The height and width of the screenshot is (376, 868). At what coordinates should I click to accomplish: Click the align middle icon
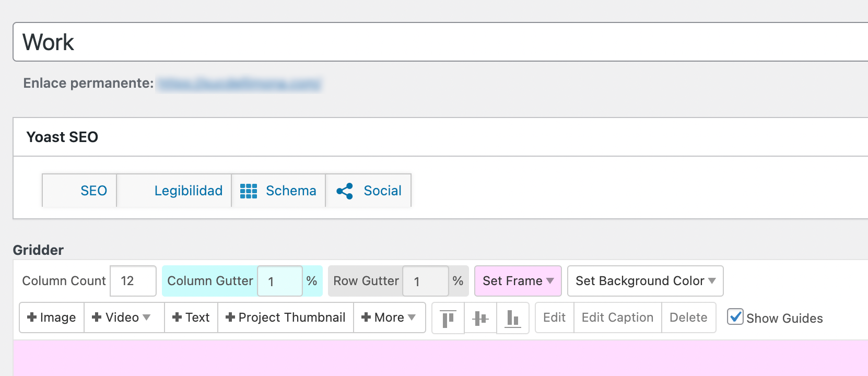480,318
